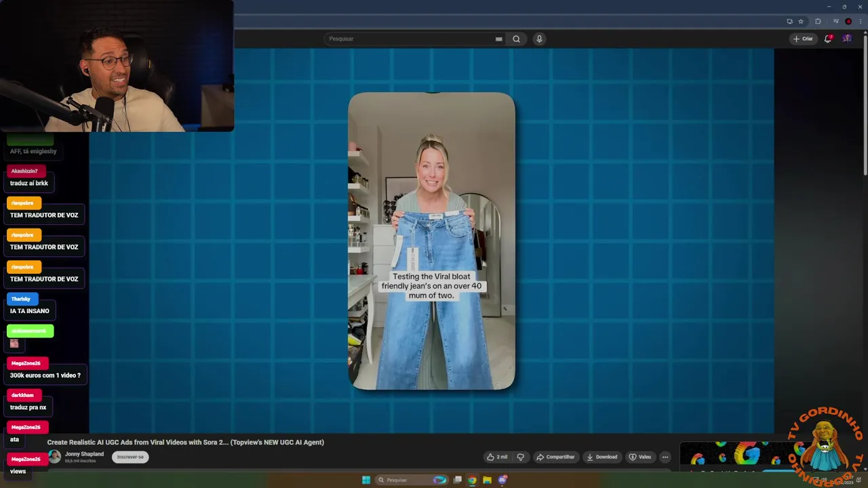Click the Valeu thanks button
The image size is (868, 488).
(639, 457)
